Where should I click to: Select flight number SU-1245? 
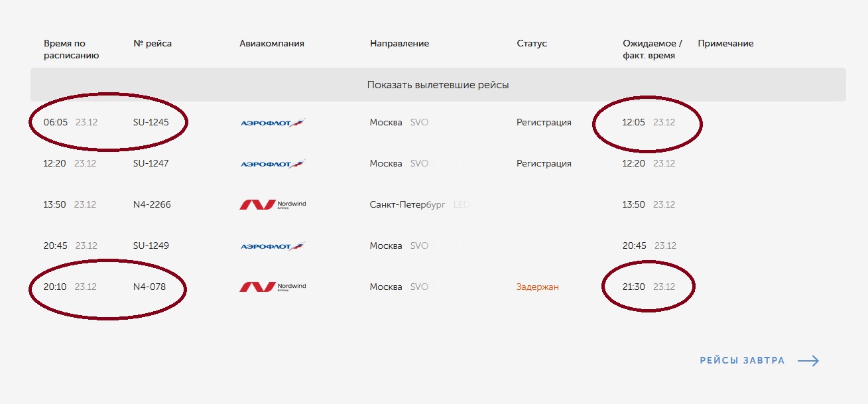[x=151, y=123]
